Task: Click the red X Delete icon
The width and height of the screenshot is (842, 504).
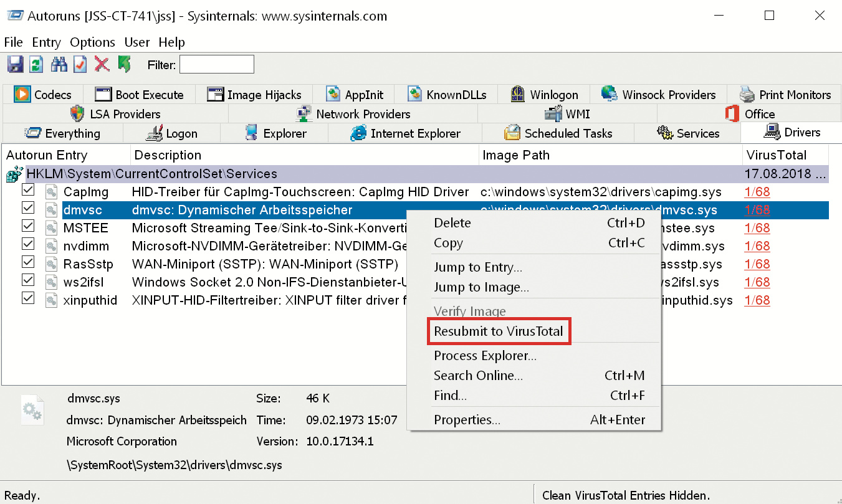Action: 102,64
